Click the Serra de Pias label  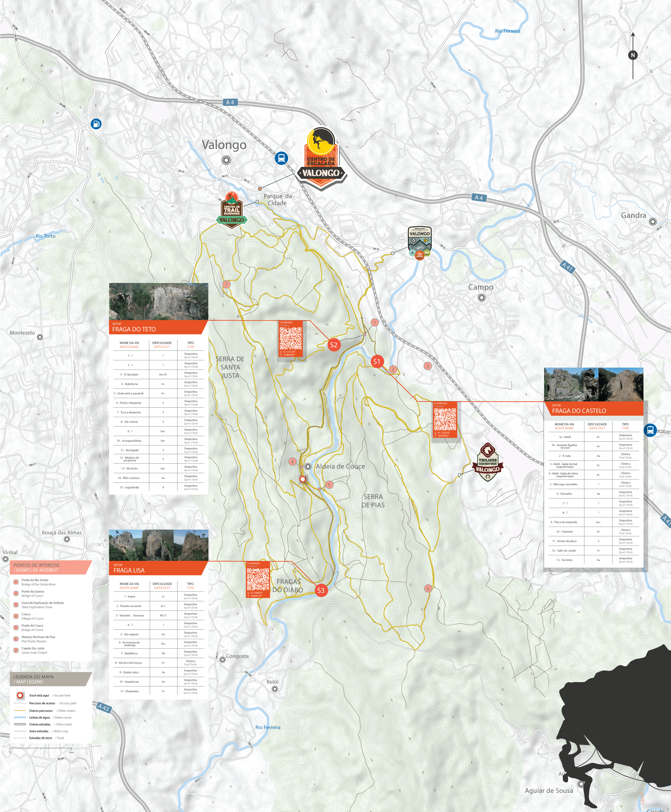click(x=373, y=501)
